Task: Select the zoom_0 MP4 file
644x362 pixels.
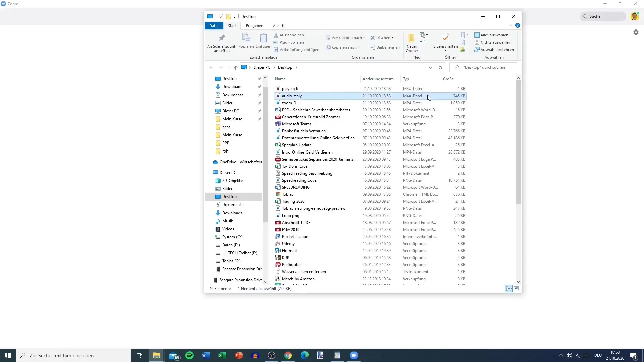Action: [370, 103]
